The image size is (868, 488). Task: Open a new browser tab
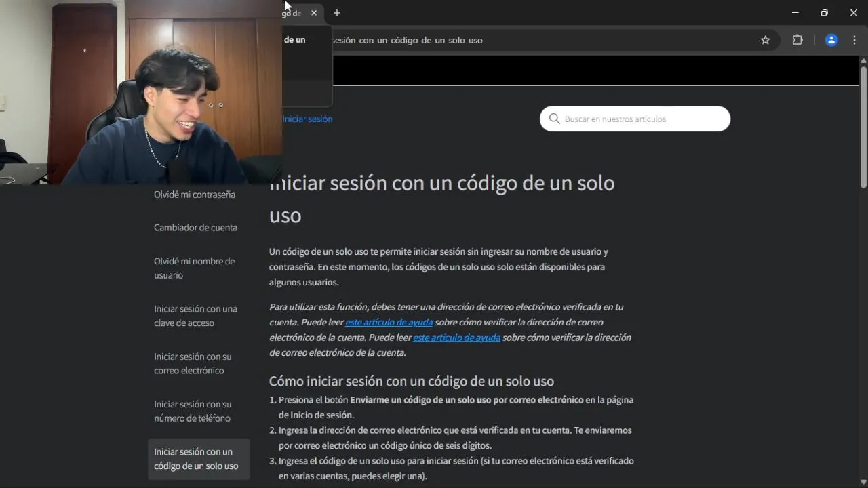pos(336,13)
